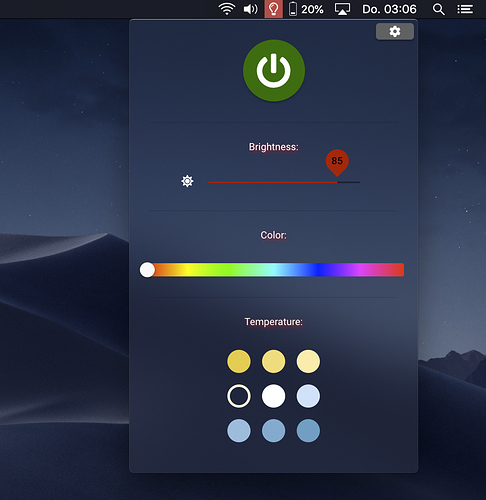Toggle the green light power button
Viewport: 486px width, 500px height.
click(x=274, y=70)
